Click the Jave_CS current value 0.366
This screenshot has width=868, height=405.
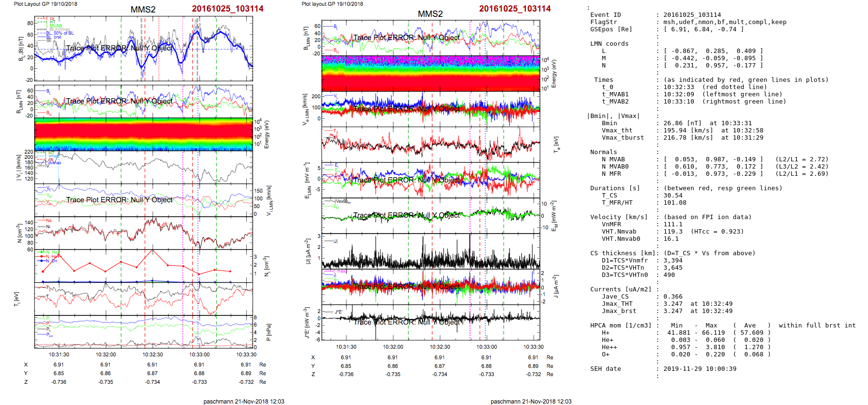(673, 297)
